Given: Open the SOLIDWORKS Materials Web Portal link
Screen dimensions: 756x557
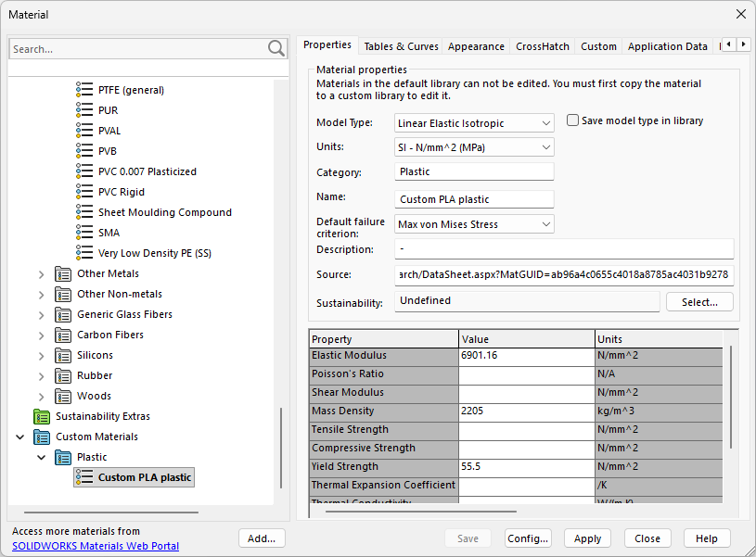Looking at the screenshot, I should point(96,546).
